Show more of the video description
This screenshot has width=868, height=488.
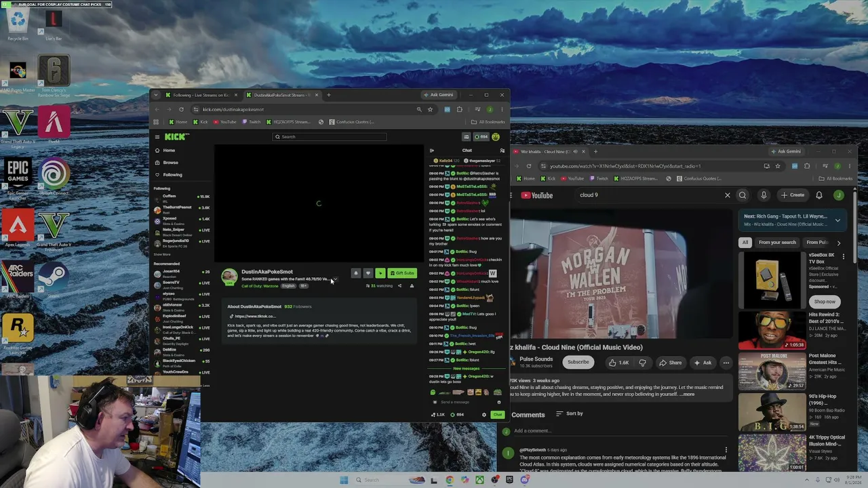coord(688,394)
